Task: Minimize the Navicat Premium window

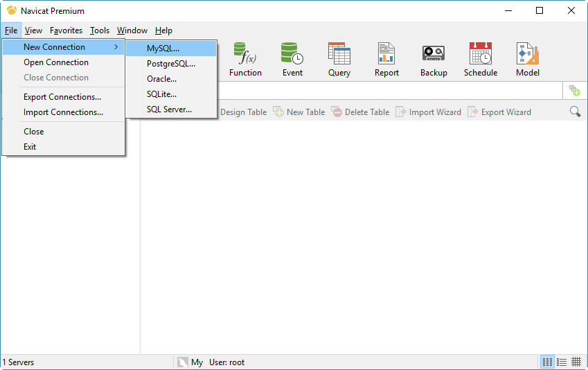Action: point(508,10)
